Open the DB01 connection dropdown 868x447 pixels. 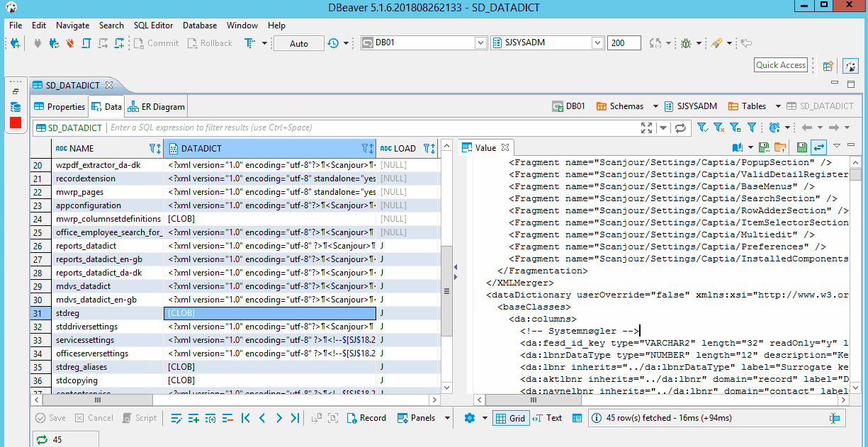[x=479, y=43]
